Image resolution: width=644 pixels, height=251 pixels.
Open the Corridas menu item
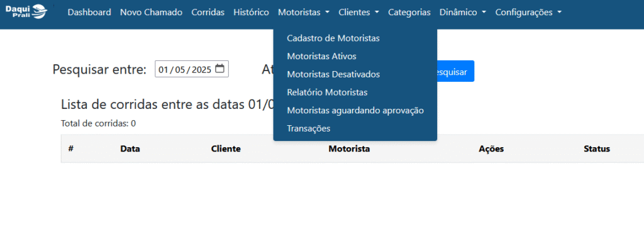coord(208,13)
